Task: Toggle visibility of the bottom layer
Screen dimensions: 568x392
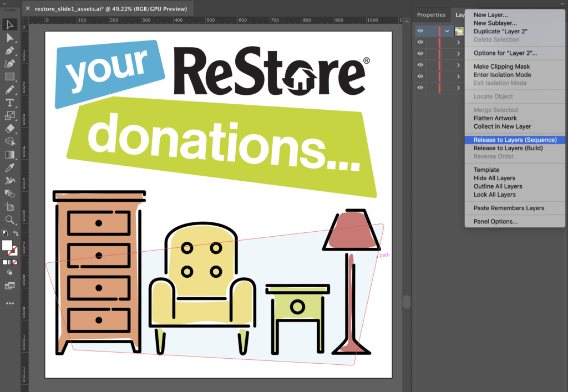Action: pyautogui.click(x=420, y=87)
